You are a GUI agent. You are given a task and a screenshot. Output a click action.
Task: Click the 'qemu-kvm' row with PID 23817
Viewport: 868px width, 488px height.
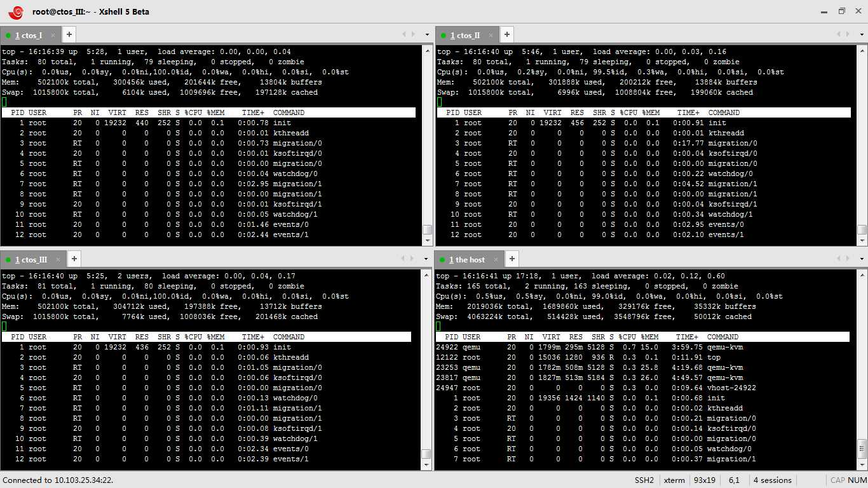coord(642,377)
